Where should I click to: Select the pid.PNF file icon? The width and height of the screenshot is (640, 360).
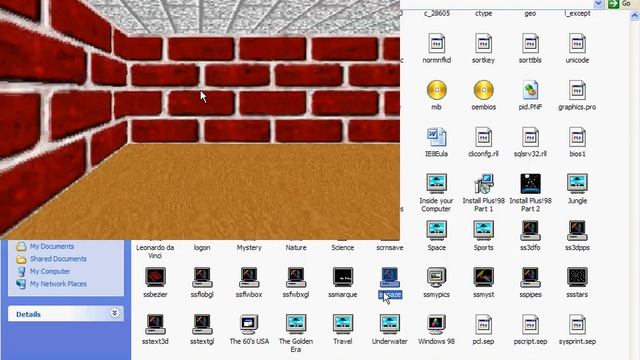(530, 90)
